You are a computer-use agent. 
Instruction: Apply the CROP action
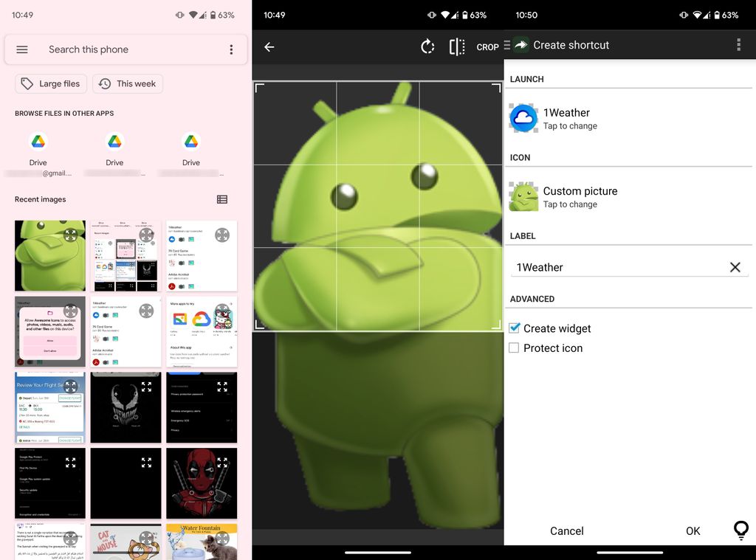click(487, 46)
